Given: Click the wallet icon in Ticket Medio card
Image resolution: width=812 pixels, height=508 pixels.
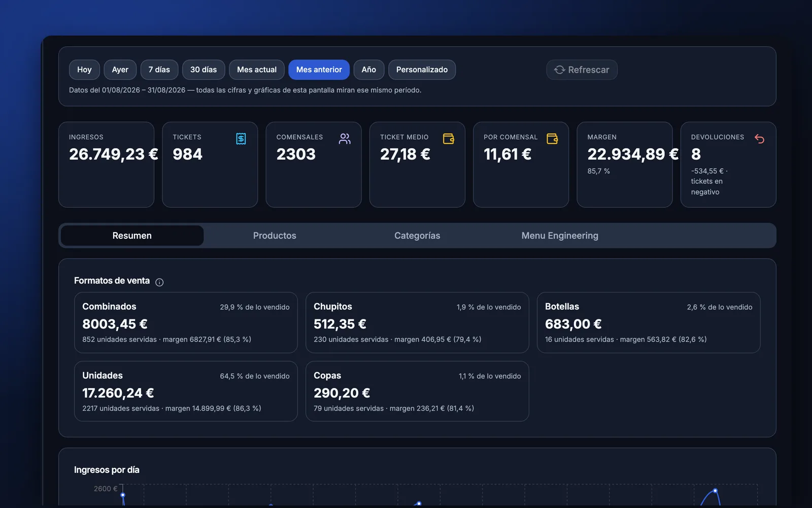Looking at the screenshot, I should click(x=449, y=139).
